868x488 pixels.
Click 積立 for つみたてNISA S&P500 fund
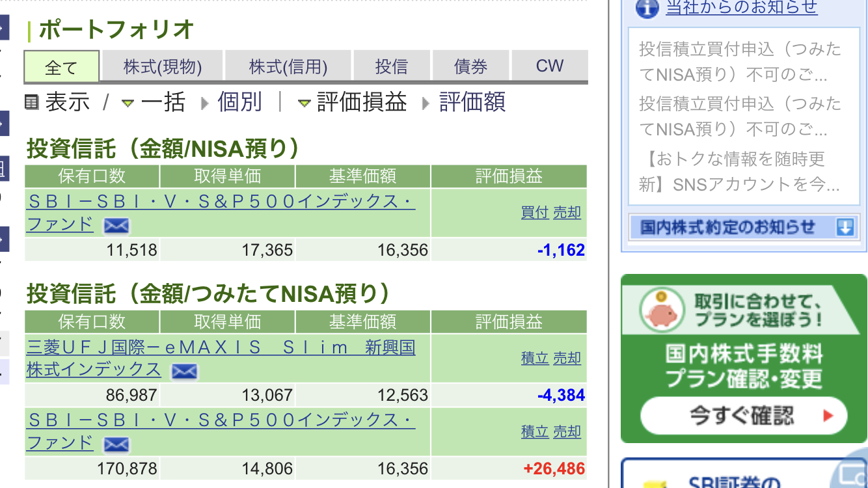(x=535, y=431)
